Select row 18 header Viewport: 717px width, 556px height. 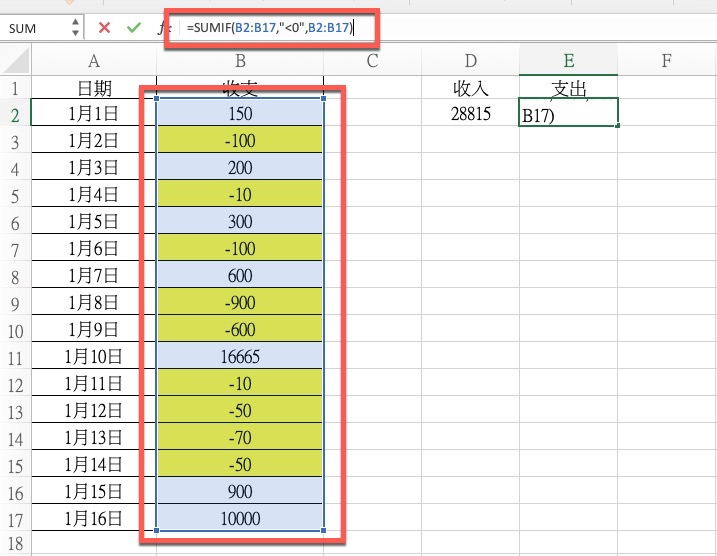tap(15, 543)
